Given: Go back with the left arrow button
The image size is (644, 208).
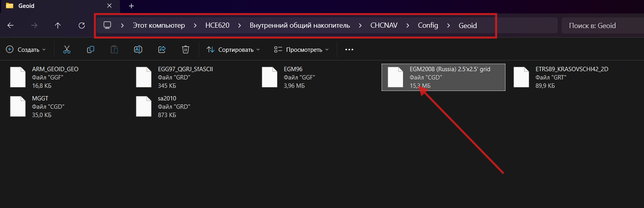Looking at the screenshot, I should point(11,25).
